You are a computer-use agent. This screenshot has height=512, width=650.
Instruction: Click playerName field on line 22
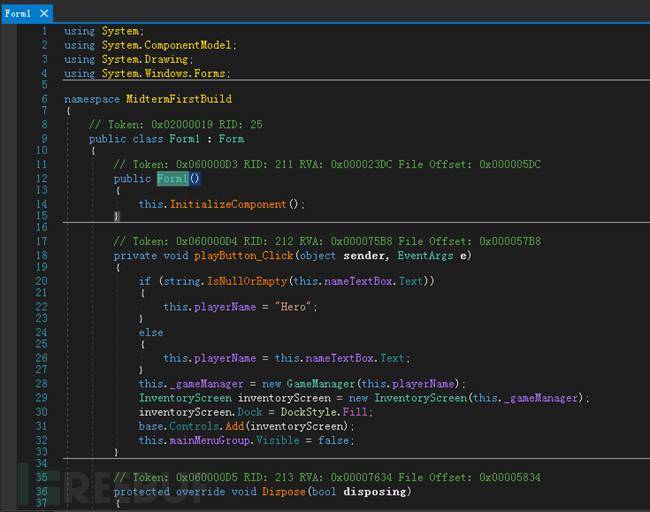pos(225,307)
